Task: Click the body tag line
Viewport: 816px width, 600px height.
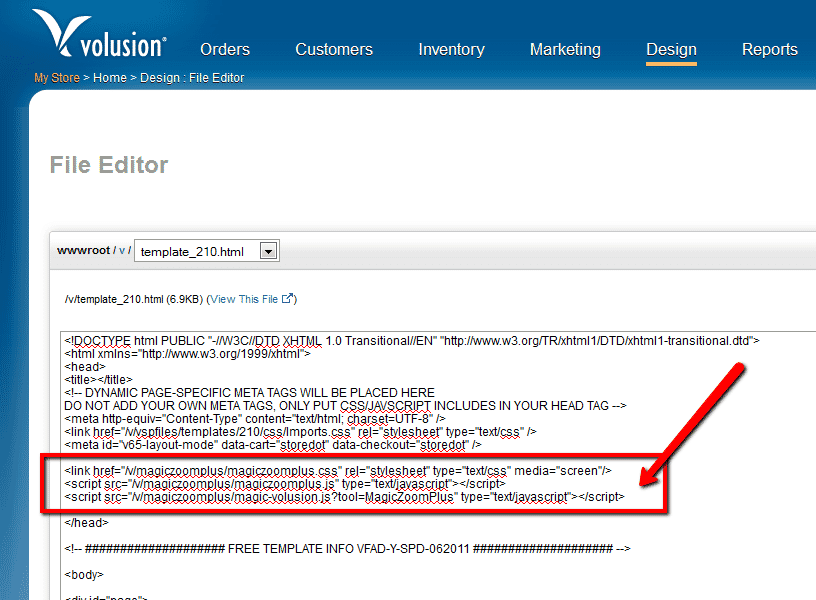Action: [x=84, y=575]
